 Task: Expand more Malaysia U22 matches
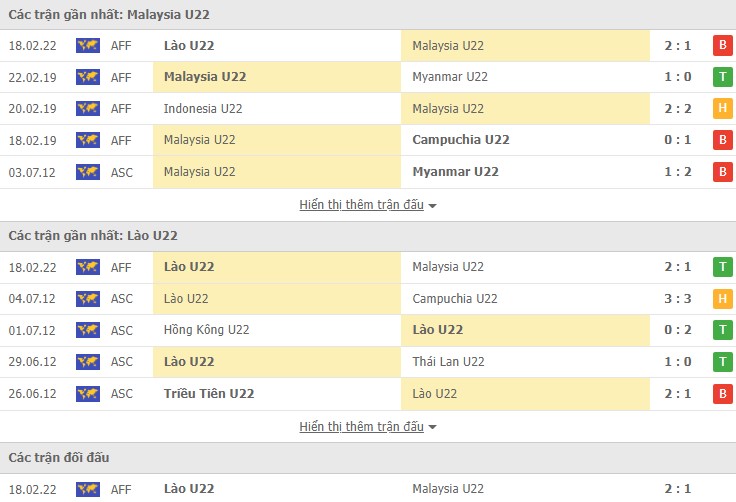click(361, 205)
